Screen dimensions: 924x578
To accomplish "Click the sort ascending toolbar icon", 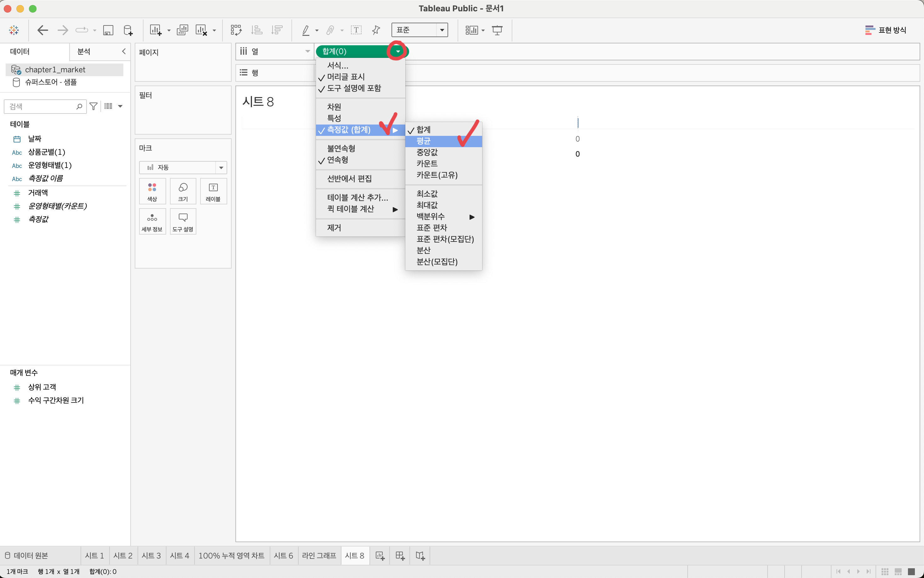I will point(256,30).
